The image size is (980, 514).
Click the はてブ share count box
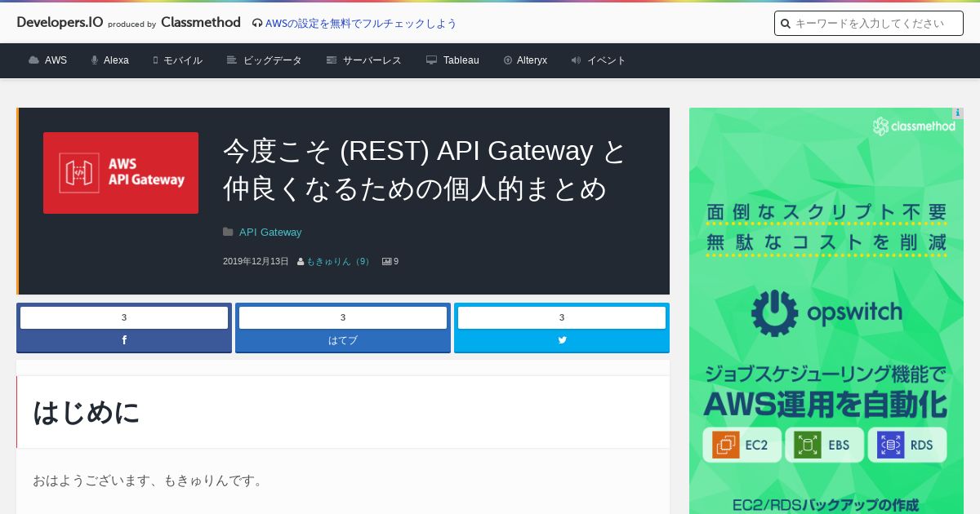click(343, 317)
